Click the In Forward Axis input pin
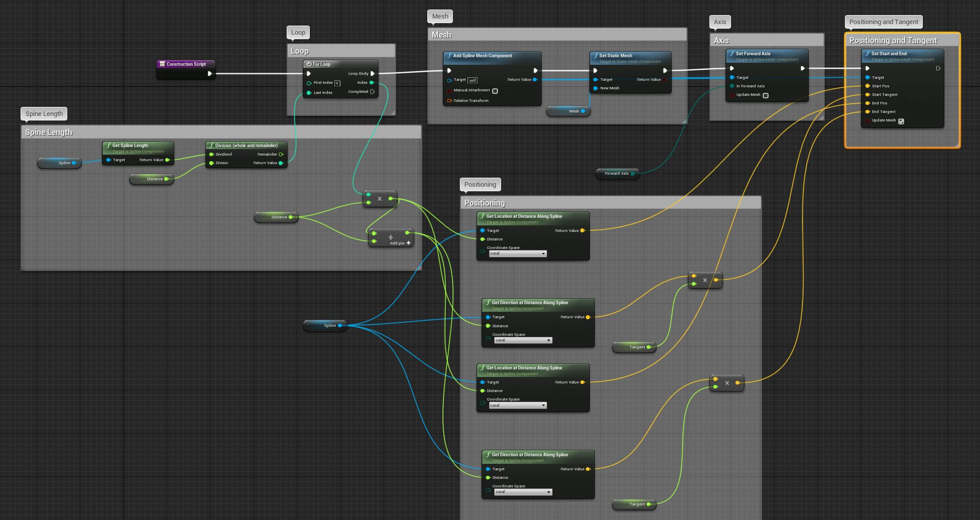Viewport: 980px width, 520px height. point(732,86)
